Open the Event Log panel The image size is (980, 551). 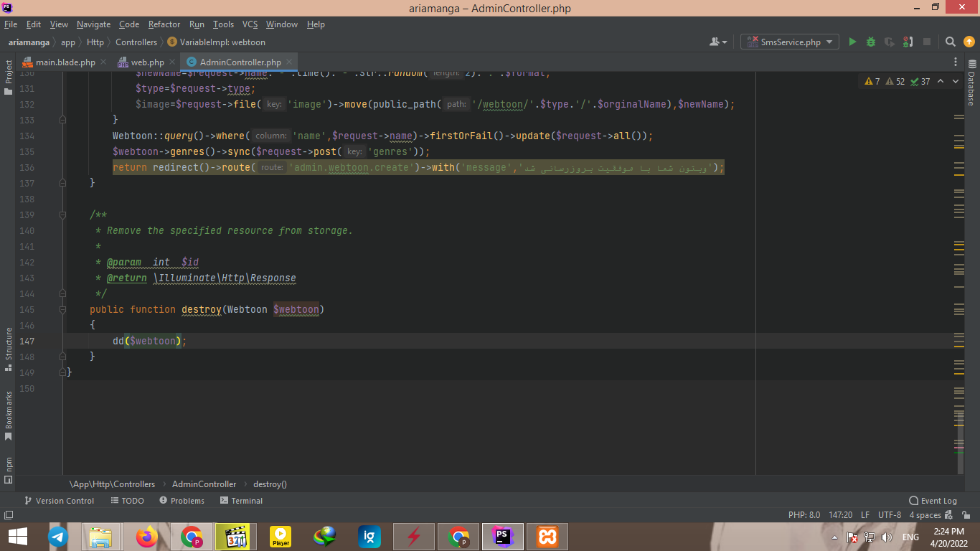pos(933,501)
